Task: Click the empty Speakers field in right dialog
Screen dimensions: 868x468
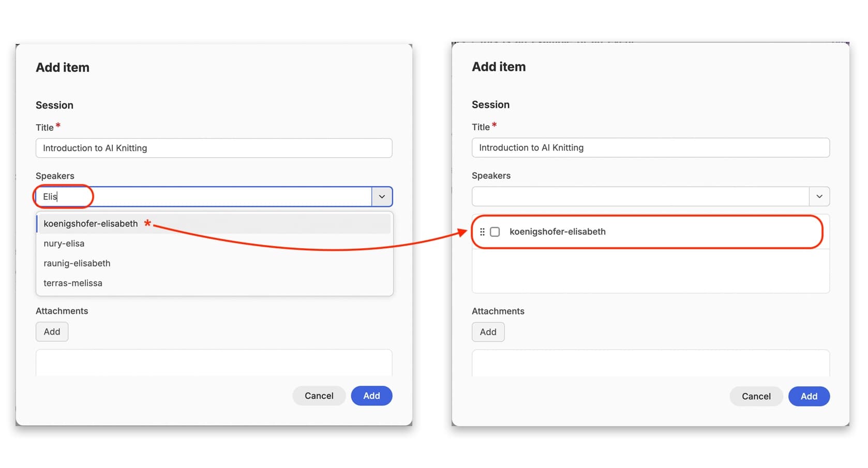Action: pos(640,197)
